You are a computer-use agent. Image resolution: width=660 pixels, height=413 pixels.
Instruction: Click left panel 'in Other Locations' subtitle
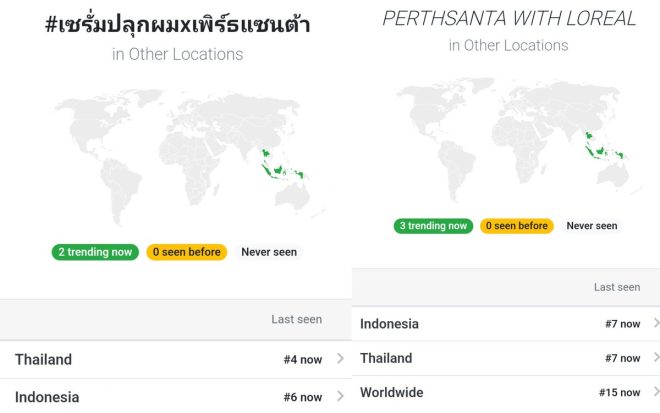(x=177, y=54)
